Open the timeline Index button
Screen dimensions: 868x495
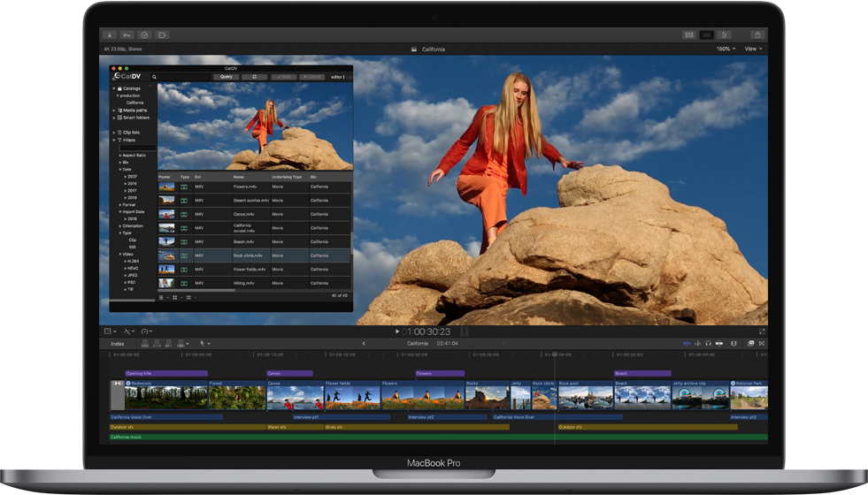tap(118, 344)
